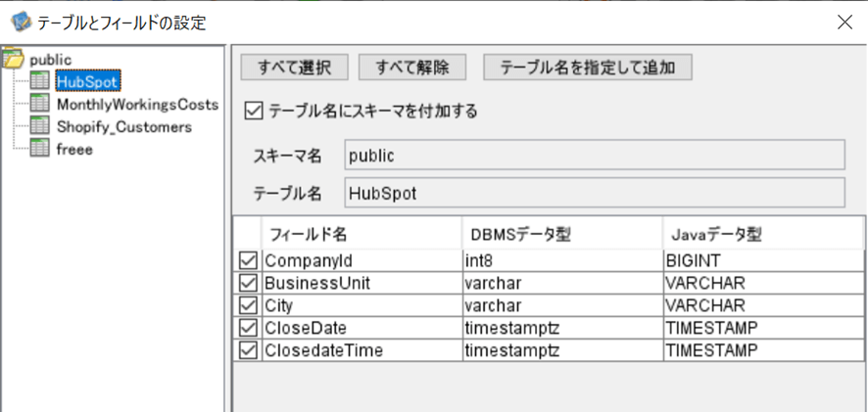Click the テーブル名 text field
Image resolution: width=868 pixels, height=412 pixels.
click(x=595, y=193)
